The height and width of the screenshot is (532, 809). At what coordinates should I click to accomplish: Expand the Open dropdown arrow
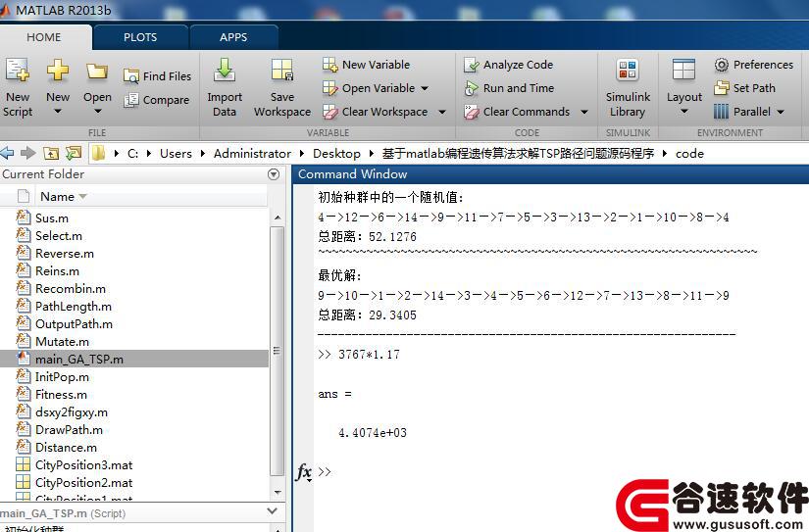click(97, 112)
